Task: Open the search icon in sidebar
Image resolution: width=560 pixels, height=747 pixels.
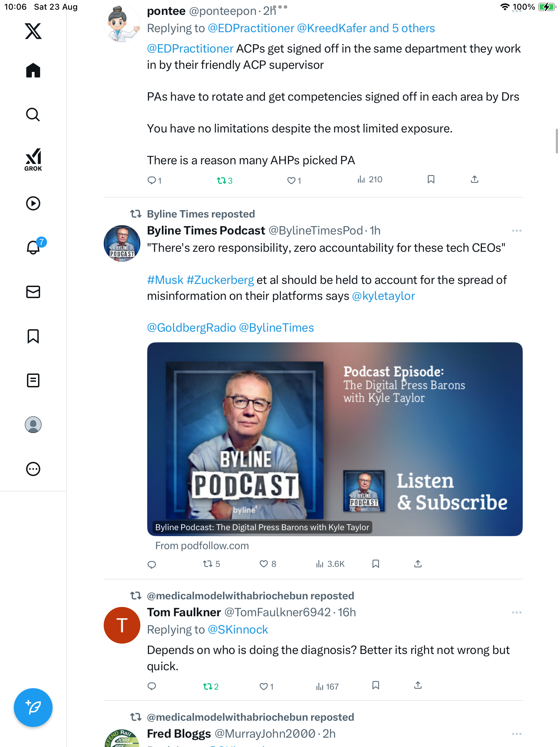Action: point(33,115)
